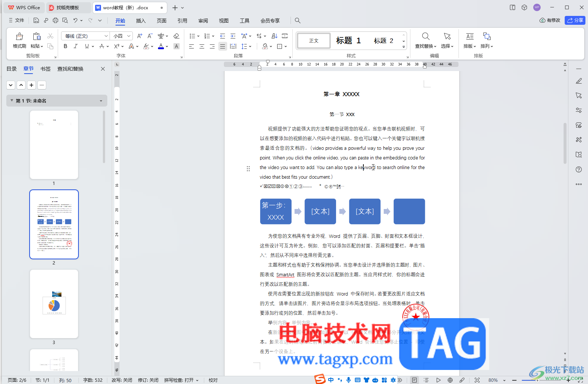Image resolution: width=588 pixels, height=384 pixels.
Task: Click the help question mark icon in right sidebar
Action: [579, 169]
